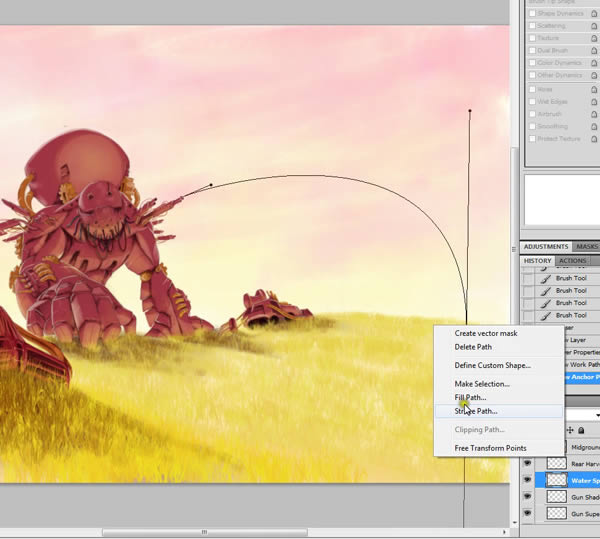Click the lock icon beside Wet Edges

click(594, 102)
